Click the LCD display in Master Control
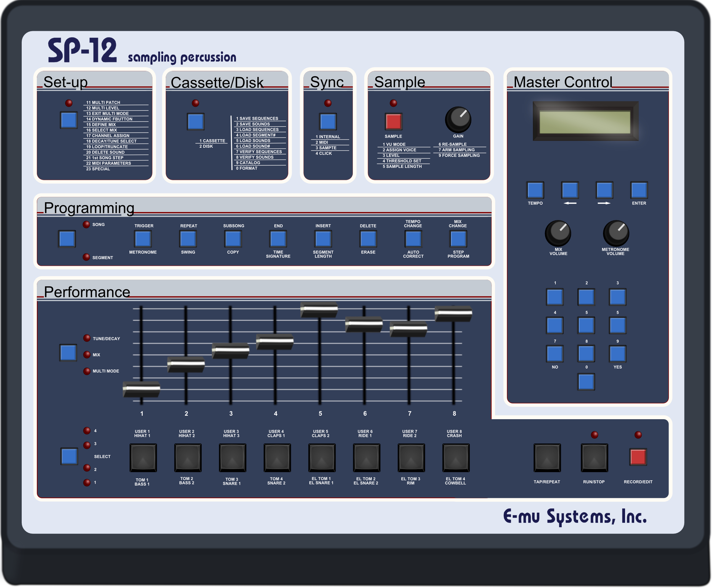The image size is (712, 588). click(585, 121)
